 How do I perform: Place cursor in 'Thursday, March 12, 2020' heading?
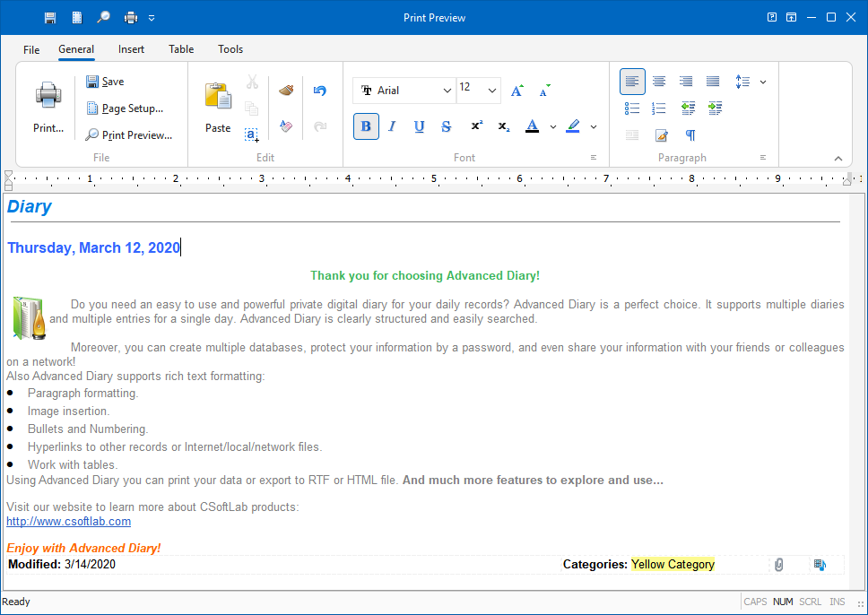(93, 247)
